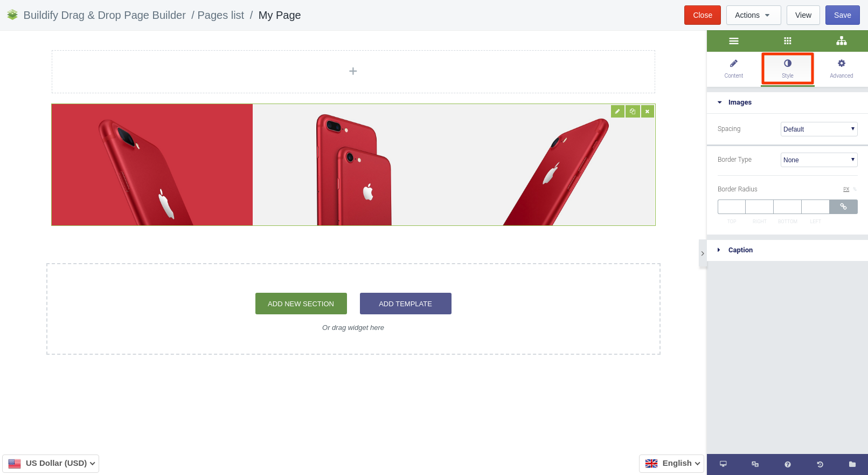
Task: Select percent unit for Border Radius
Action: (855, 189)
